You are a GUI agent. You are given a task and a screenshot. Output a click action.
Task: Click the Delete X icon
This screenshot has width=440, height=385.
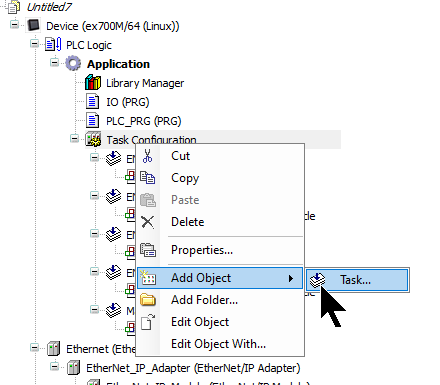tap(147, 222)
